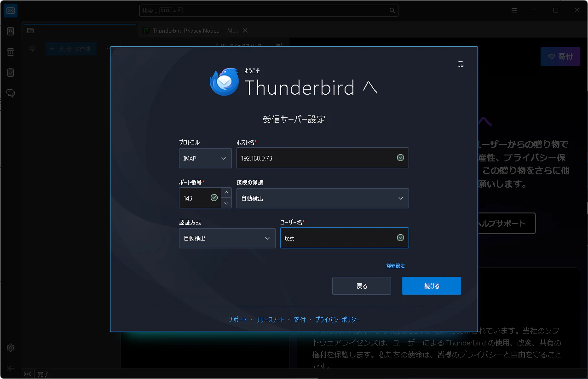Open the Thunderbird hamburger app menu
Screen dimensions: 588x379
coord(514,10)
